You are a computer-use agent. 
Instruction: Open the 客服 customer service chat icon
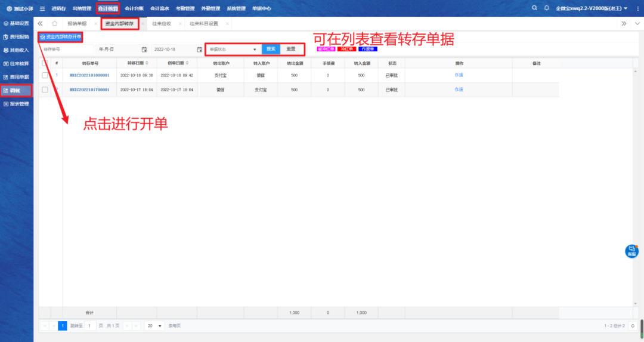[631, 251]
